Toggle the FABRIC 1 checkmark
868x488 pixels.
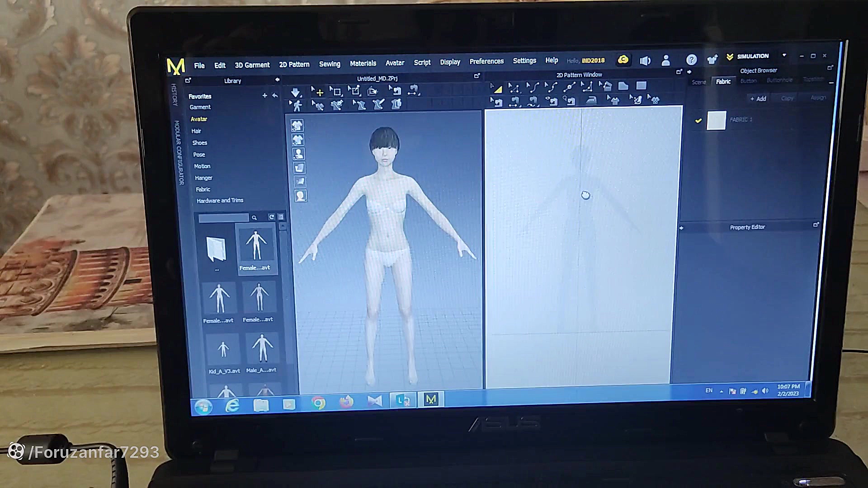pos(698,121)
